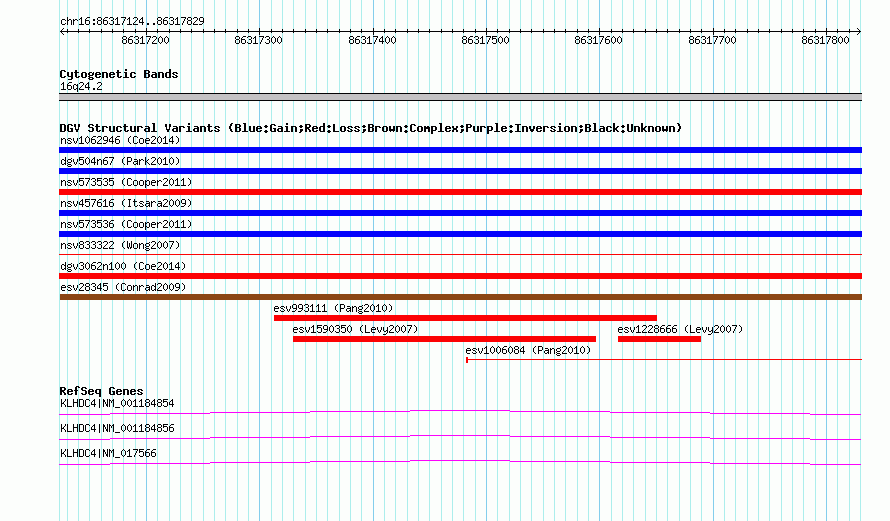Click the left arrow of the coordinate ruler
This screenshot has height=521, width=890.
point(62,32)
